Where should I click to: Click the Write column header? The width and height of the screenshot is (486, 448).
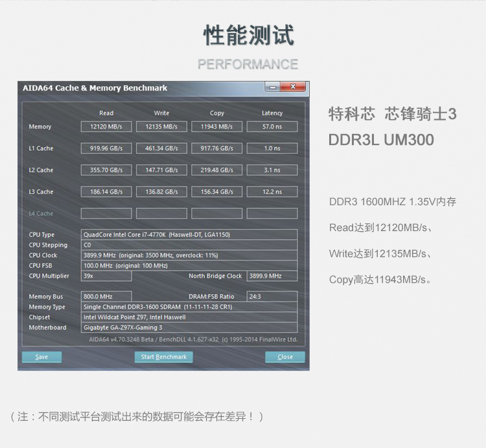[161, 113]
